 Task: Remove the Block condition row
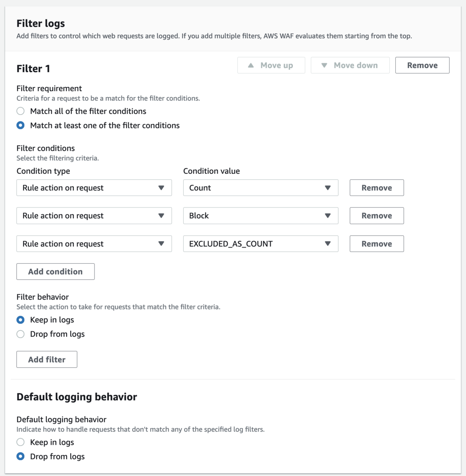point(376,216)
